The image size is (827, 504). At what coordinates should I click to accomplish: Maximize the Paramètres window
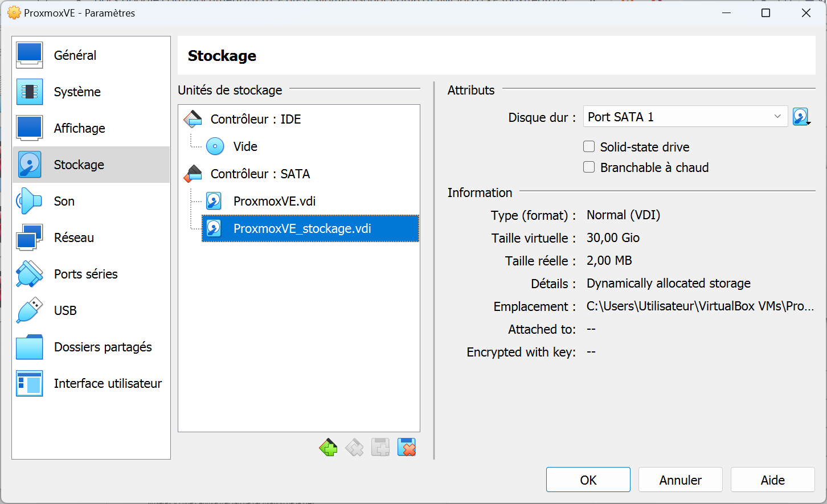pyautogui.click(x=766, y=13)
